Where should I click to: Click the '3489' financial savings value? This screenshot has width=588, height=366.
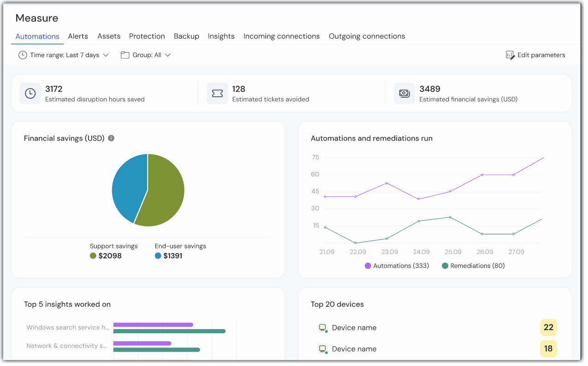(x=430, y=89)
